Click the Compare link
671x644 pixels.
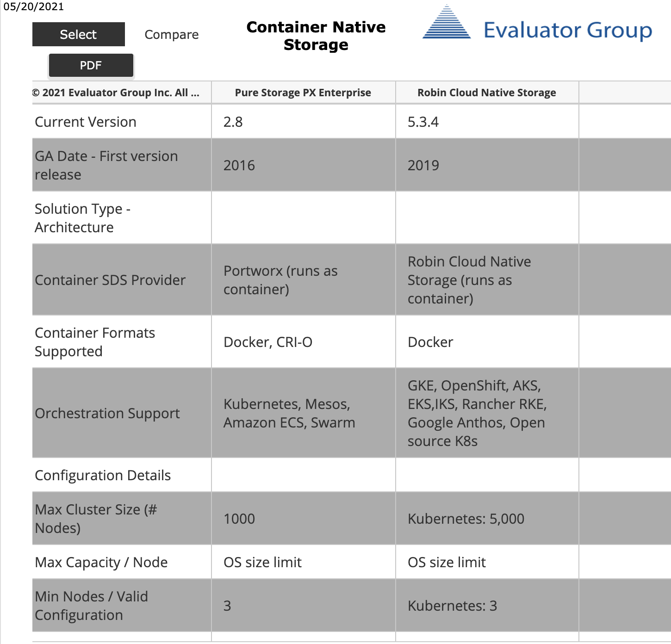[171, 34]
